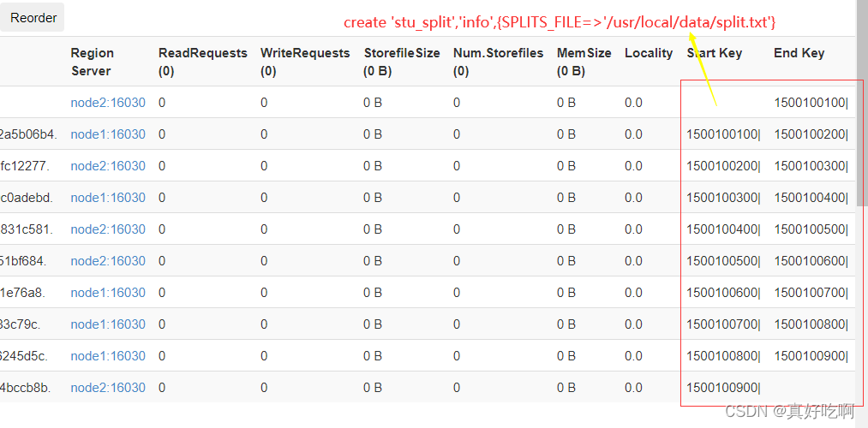This screenshot has width=868, height=428.
Task: Click ReadRequests value 0 in 831c581. row
Action: 162,229
